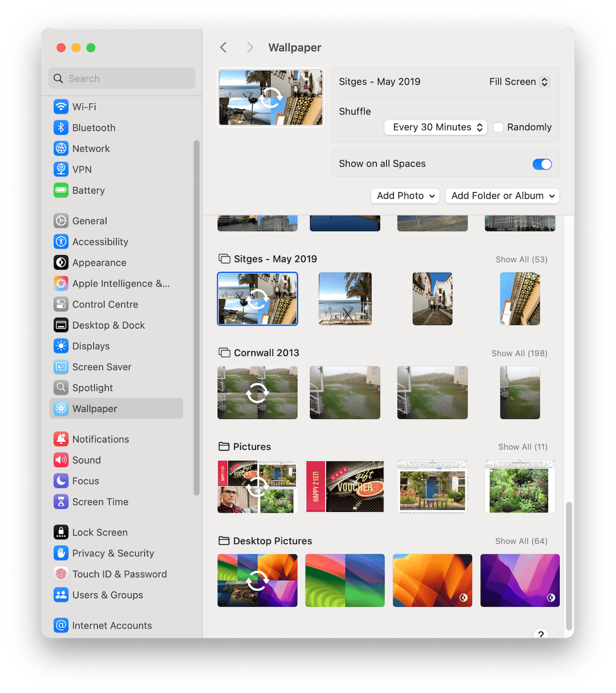Click Internet Accounts @ icon

61,626
